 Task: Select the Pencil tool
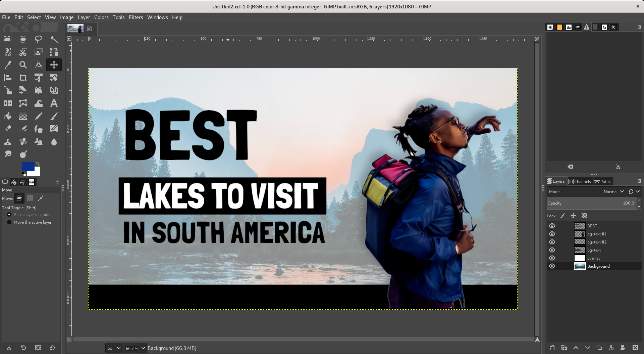[x=39, y=116]
